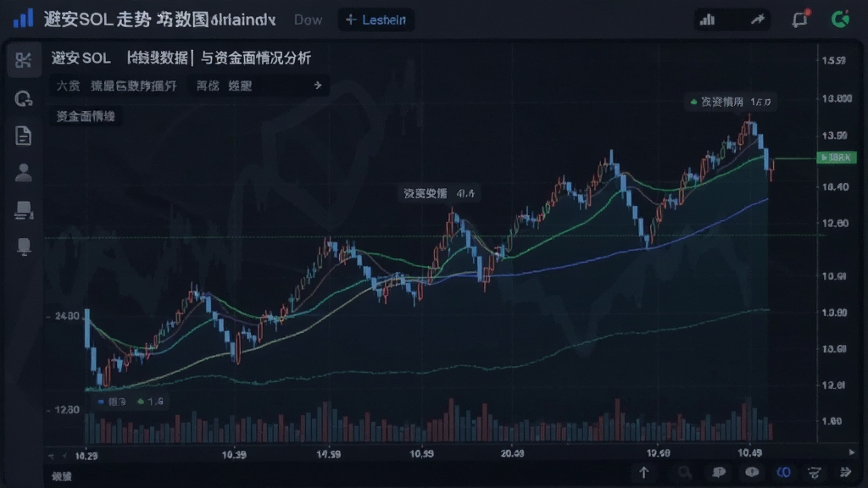Open the comment bubble icon in the bottom toolbar
The height and width of the screenshot is (488, 868).
click(x=719, y=473)
